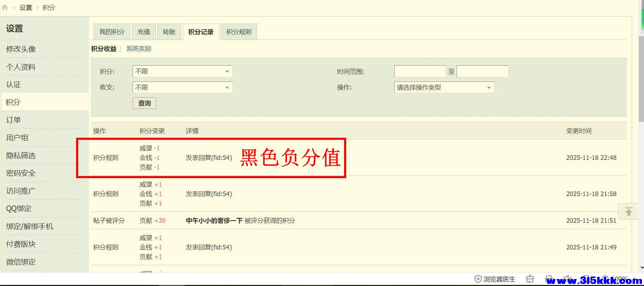Click the 贡献 +30 score change
The height and width of the screenshot is (286, 644).
click(x=152, y=220)
